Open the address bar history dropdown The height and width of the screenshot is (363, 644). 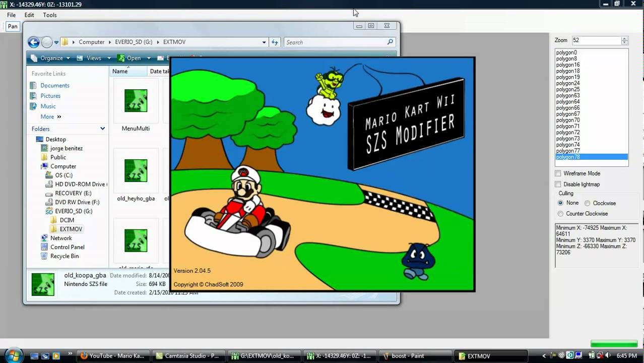point(264,42)
